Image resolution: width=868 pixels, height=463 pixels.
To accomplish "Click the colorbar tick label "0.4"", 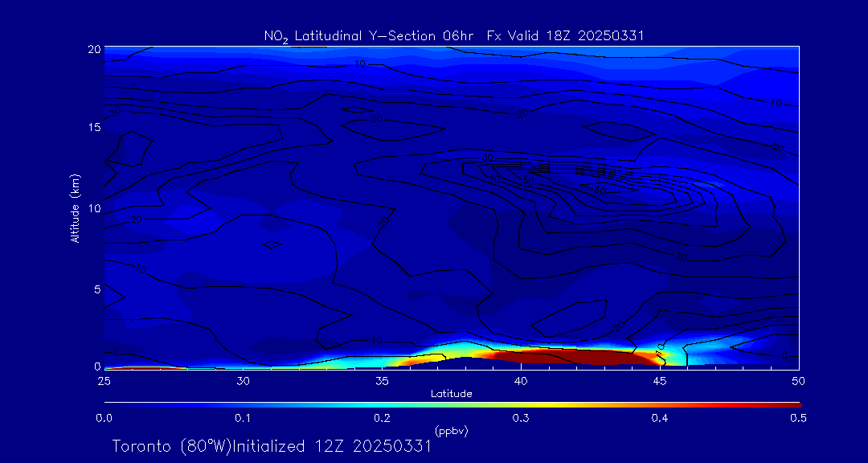I will [x=660, y=419].
